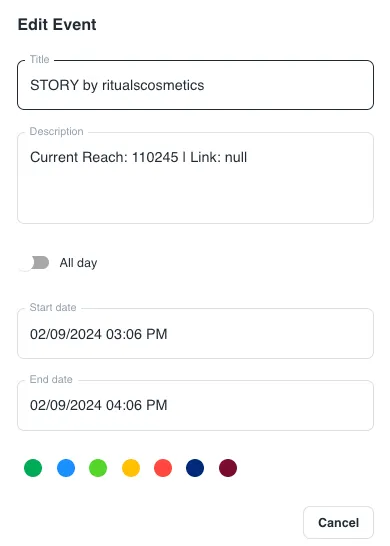
Task: Select the dark green color dot
Action: tap(33, 468)
